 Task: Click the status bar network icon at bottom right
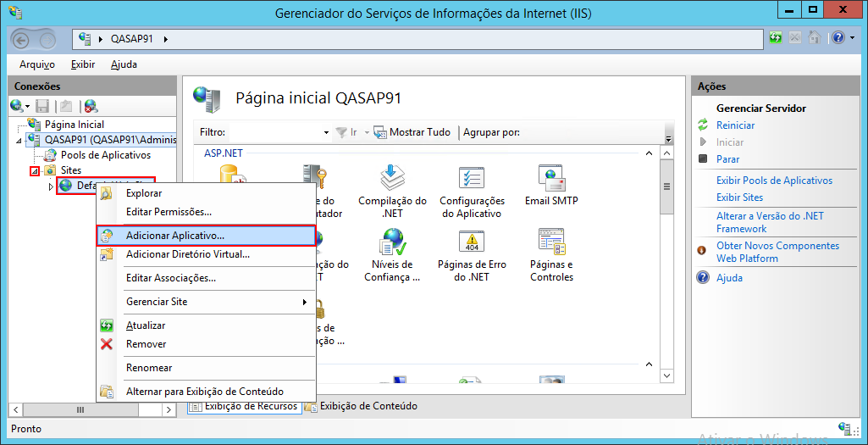coord(845,428)
